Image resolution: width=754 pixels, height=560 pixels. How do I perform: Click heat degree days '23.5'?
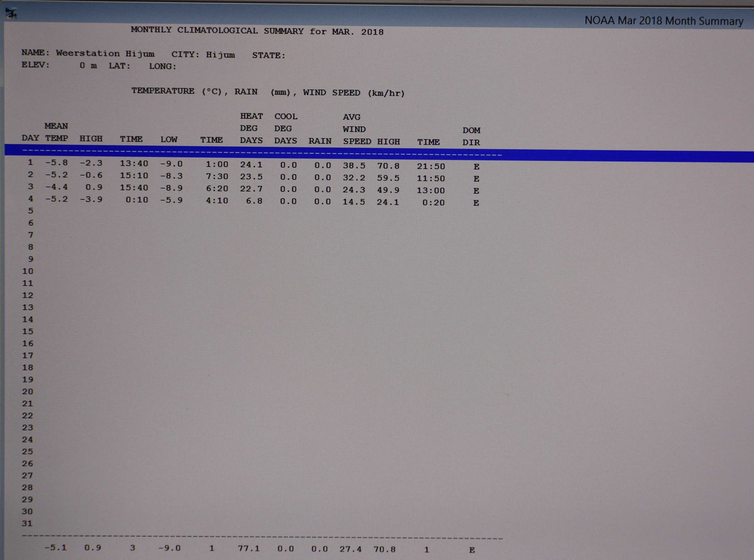point(251,177)
